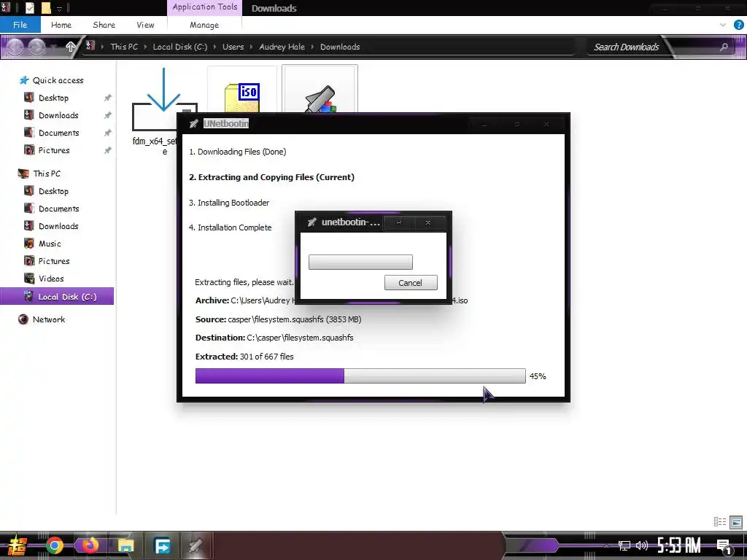747x560 pixels.
Task: Click the small unetbootin dialog title icon
Action: (x=311, y=222)
